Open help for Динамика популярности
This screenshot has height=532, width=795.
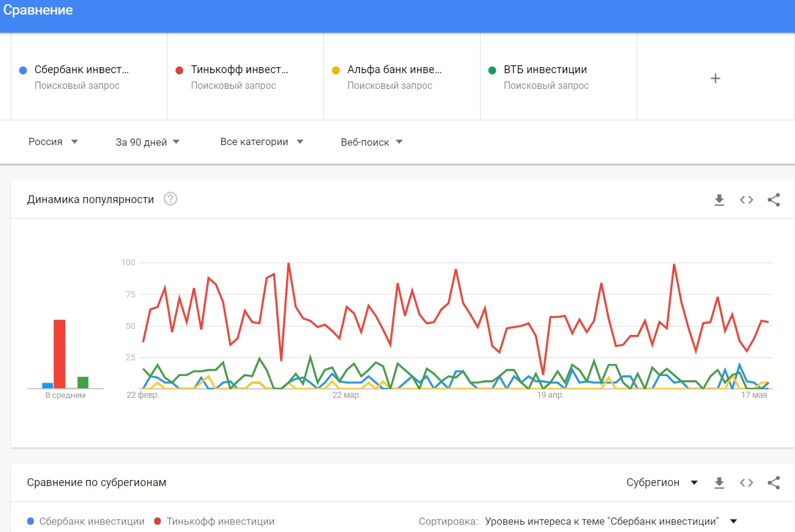(x=170, y=199)
